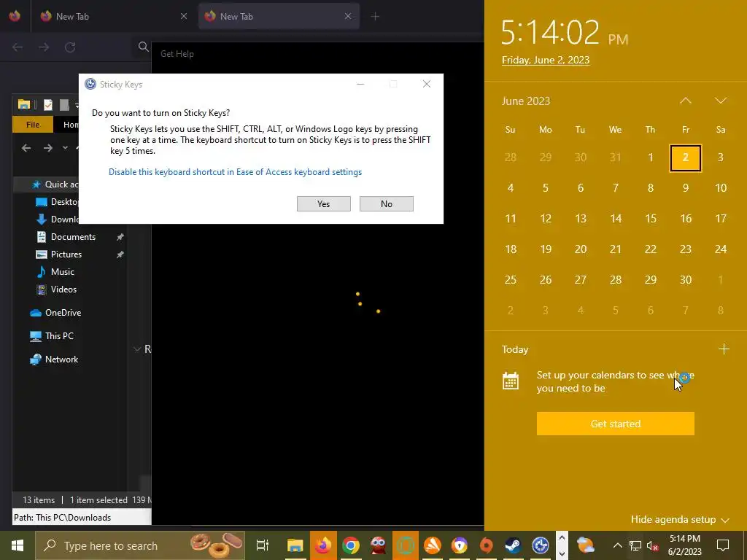Screen dimensions: 747x560
Task: Click File Explorer's back arrow
Action: click(x=26, y=148)
